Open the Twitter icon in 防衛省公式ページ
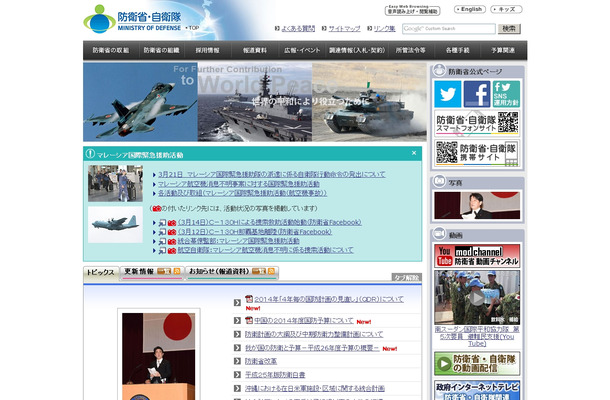This screenshot has width=610, height=400. click(x=447, y=94)
